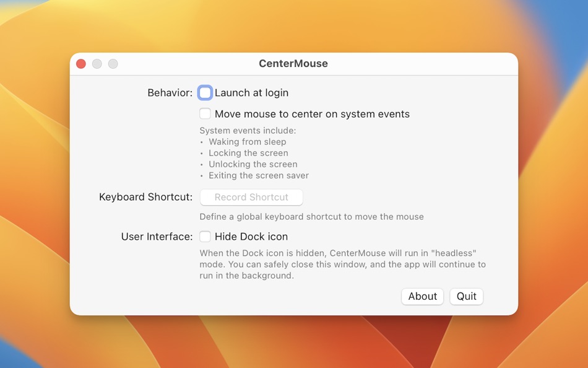Viewport: 588px width, 368px height.
Task: Minimize the CenterMouse window
Action: 97,63
